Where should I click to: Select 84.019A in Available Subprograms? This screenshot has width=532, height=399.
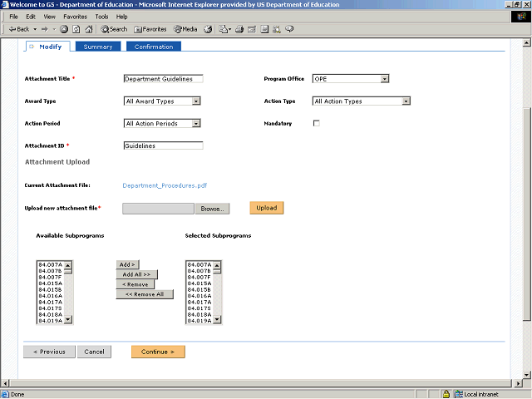click(50, 321)
